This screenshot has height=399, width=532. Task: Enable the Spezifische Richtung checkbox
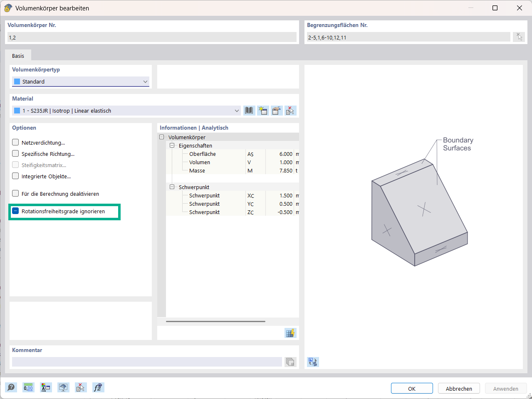tap(15, 153)
